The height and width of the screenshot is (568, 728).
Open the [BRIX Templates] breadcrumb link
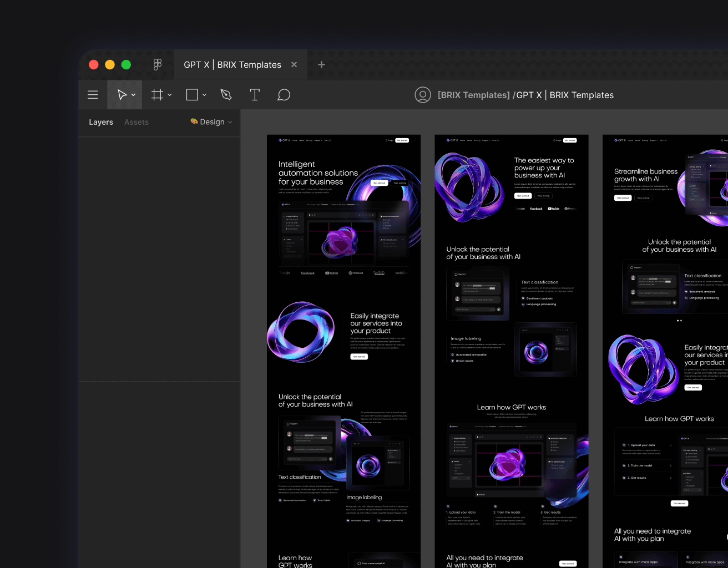click(x=473, y=95)
